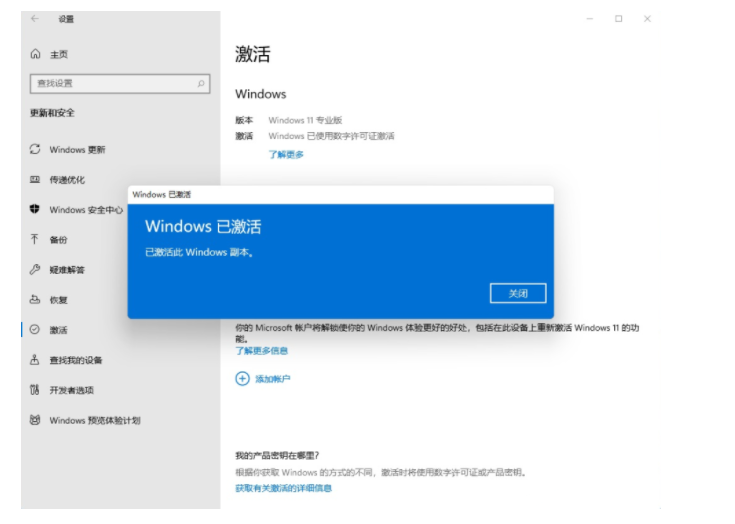Click the Windows 预览体验计划 icon
Viewport: 735px width, 524px height.
pyautogui.click(x=35, y=419)
